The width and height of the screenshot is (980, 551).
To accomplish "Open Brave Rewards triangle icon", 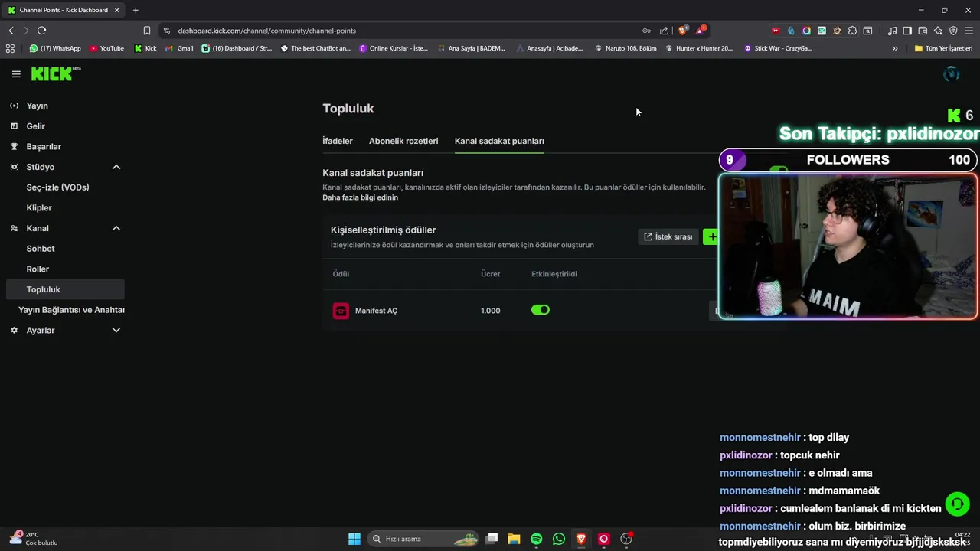I will click(x=701, y=31).
